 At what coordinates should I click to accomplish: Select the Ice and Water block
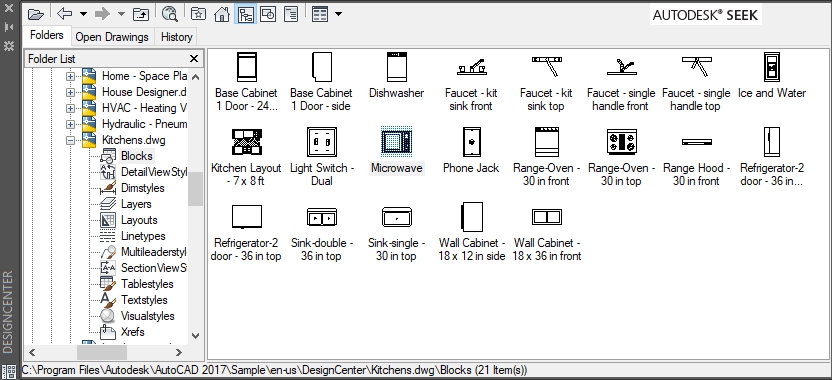point(772,75)
